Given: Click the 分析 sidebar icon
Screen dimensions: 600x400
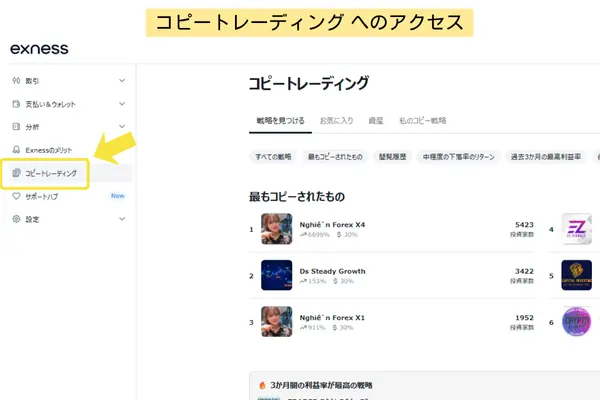Looking at the screenshot, I should [16, 127].
